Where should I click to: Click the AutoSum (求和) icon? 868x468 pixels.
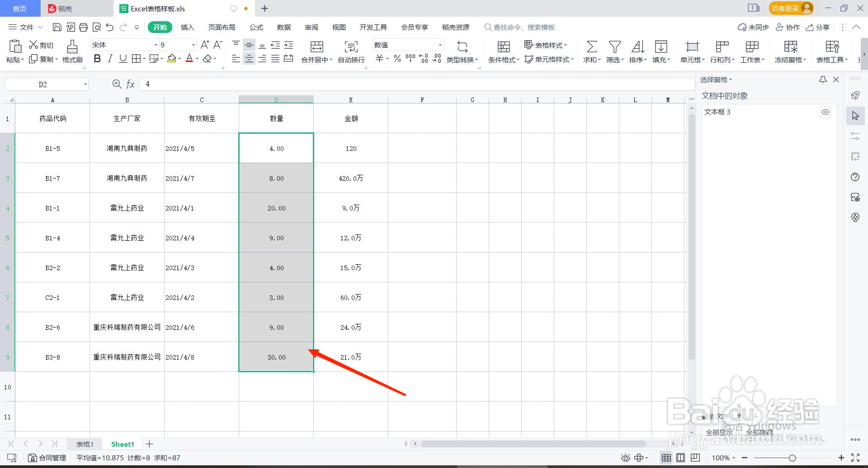tap(591, 47)
